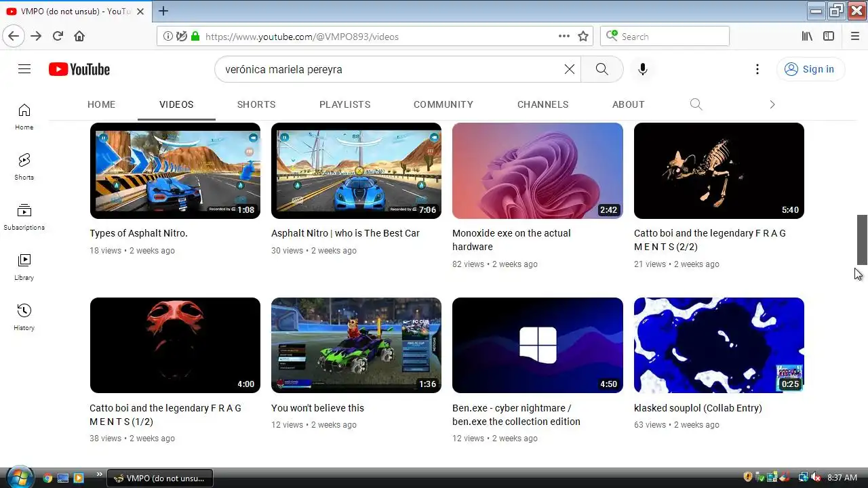The width and height of the screenshot is (868, 488).
Task: Go back with the browser back arrow
Action: point(14,36)
